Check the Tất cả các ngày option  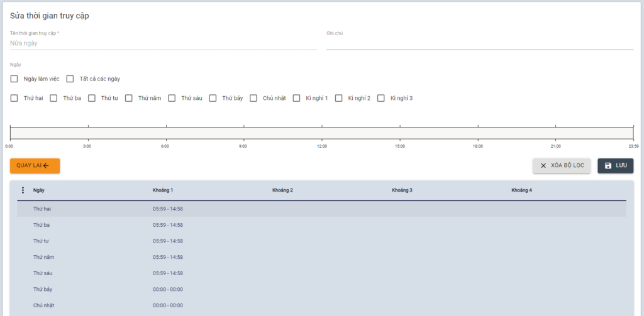pos(70,79)
